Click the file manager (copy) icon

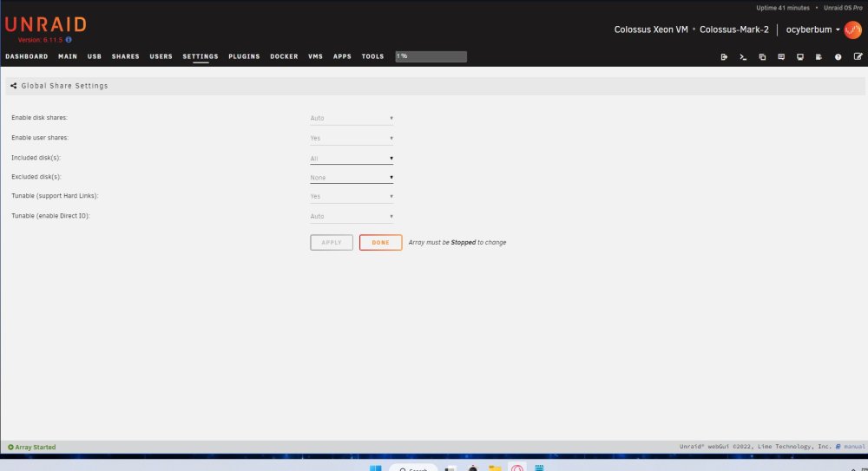pyautogui.click(x=762, y=57)
